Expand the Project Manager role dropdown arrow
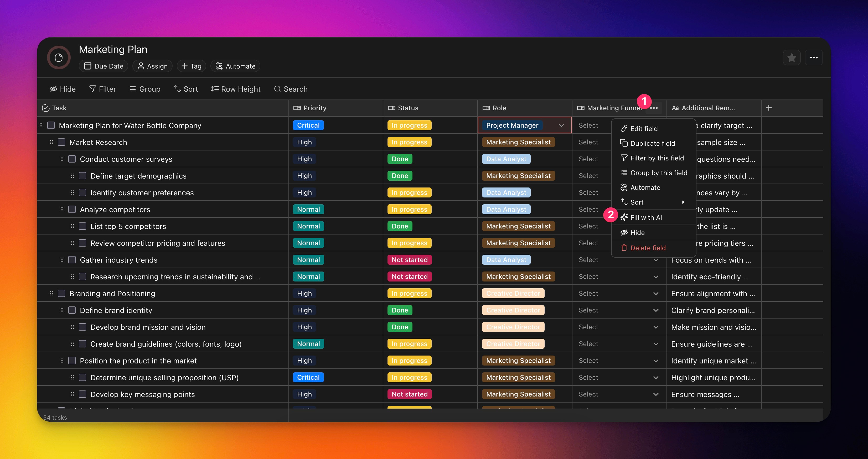 click(x=561, y=125)
